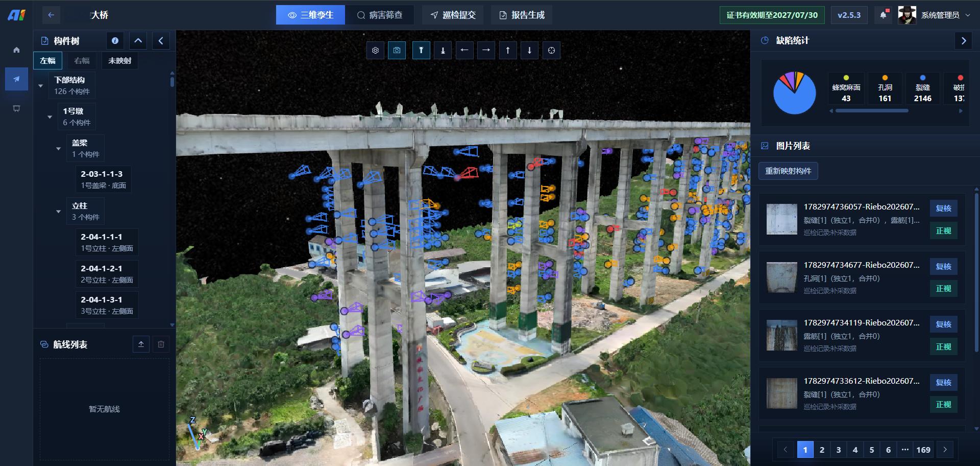980x466 pixels.
Task: Select component 2-04-1-1-1
Action: (107, 242)
